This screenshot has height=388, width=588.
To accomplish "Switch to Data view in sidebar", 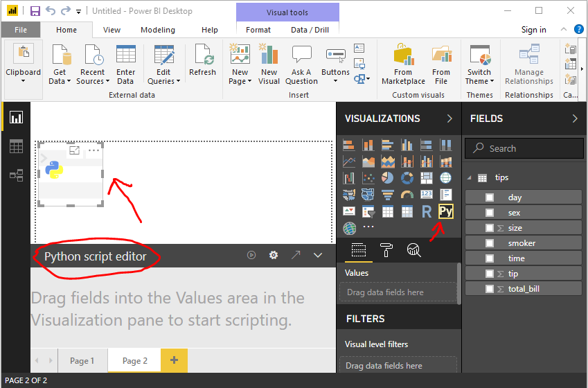I will [16, 146].
